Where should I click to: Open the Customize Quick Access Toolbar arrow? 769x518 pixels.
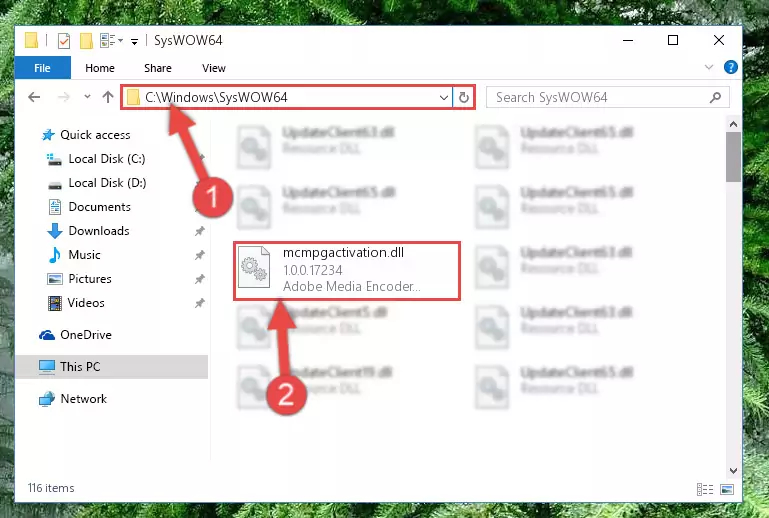point(134,42)
